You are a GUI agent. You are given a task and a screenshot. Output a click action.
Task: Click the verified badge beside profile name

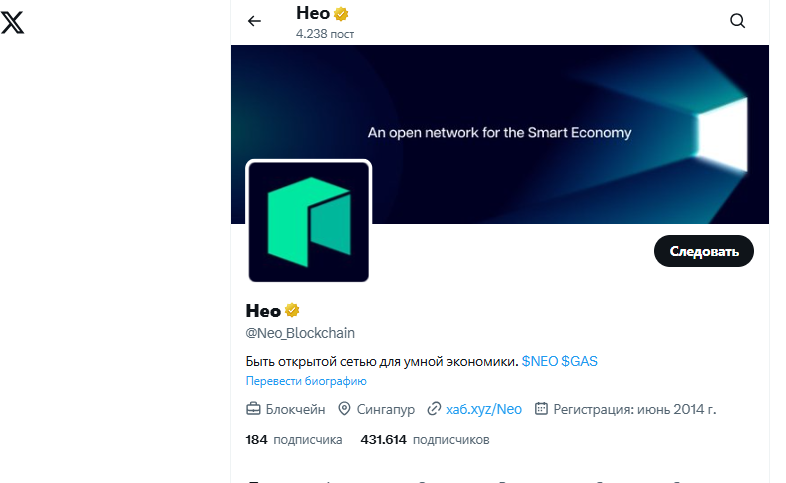click(292, 311)
